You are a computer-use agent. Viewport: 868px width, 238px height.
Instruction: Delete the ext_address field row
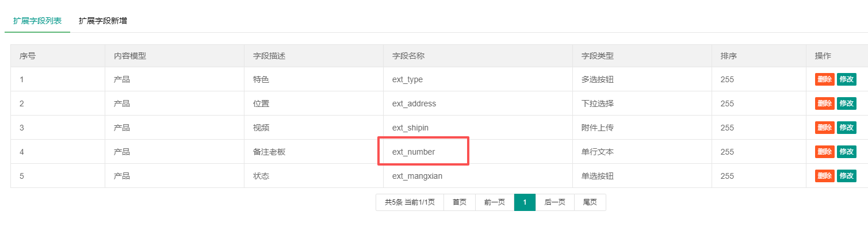[824, 103]
